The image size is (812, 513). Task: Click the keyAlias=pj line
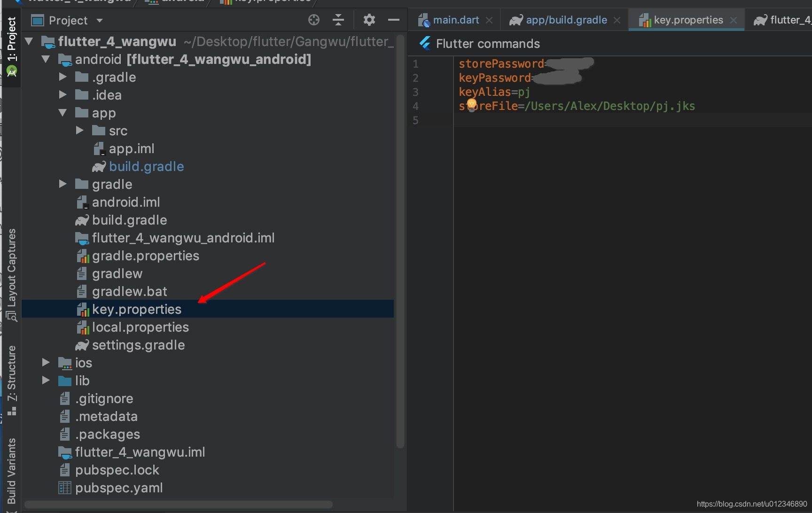point(494,92)
